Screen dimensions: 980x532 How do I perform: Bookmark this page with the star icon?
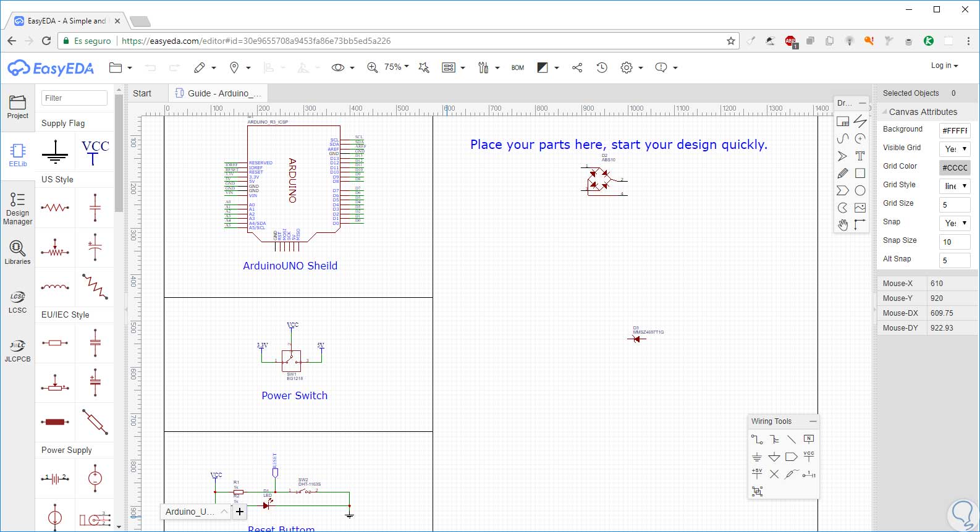731,41
